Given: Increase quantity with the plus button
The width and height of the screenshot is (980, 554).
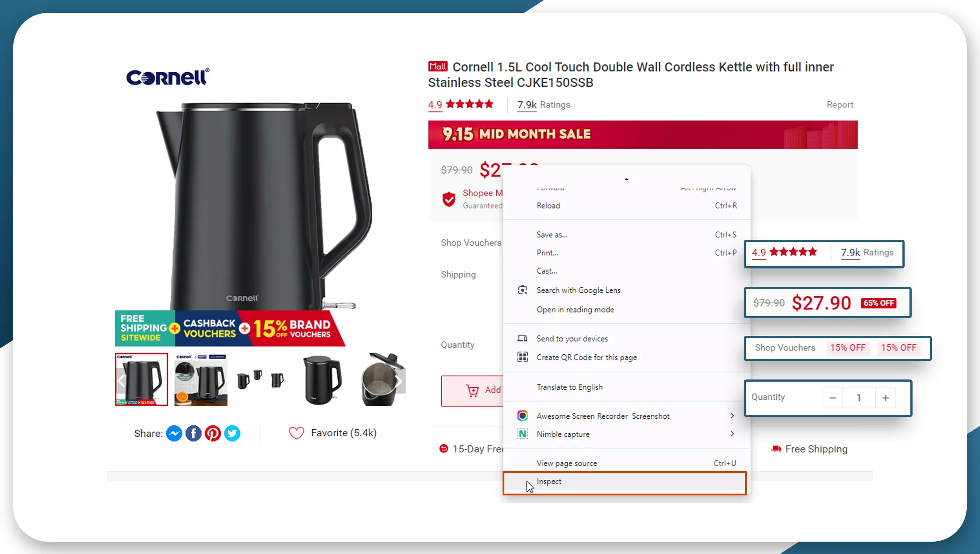Looking at the screenshot, I should (x=885, y=398).
